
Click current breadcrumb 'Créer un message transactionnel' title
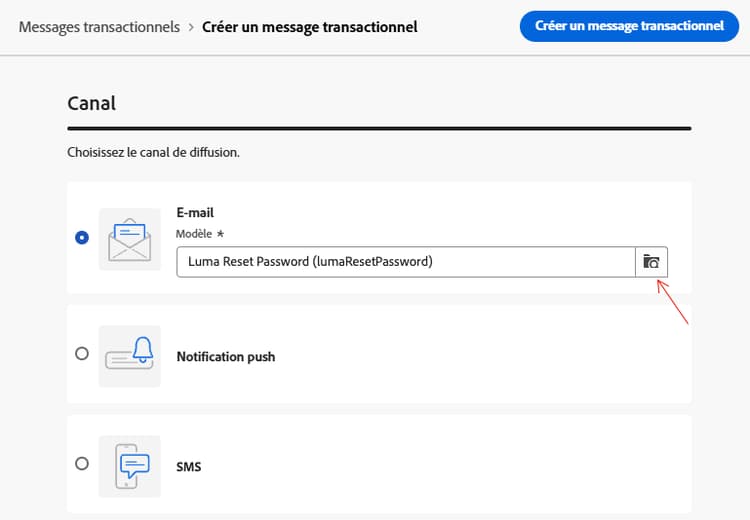[309, 27]
